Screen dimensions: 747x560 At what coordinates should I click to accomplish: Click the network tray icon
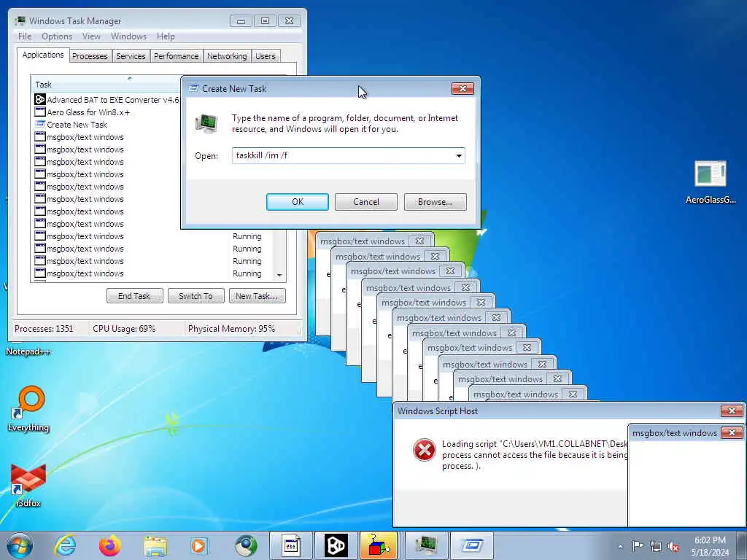[656, 547]
